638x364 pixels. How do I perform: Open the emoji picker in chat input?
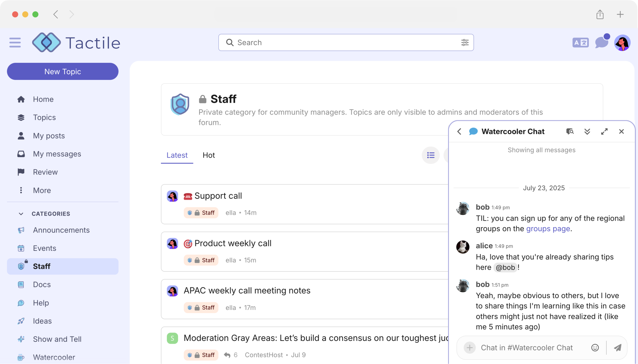tap(595, 348)
